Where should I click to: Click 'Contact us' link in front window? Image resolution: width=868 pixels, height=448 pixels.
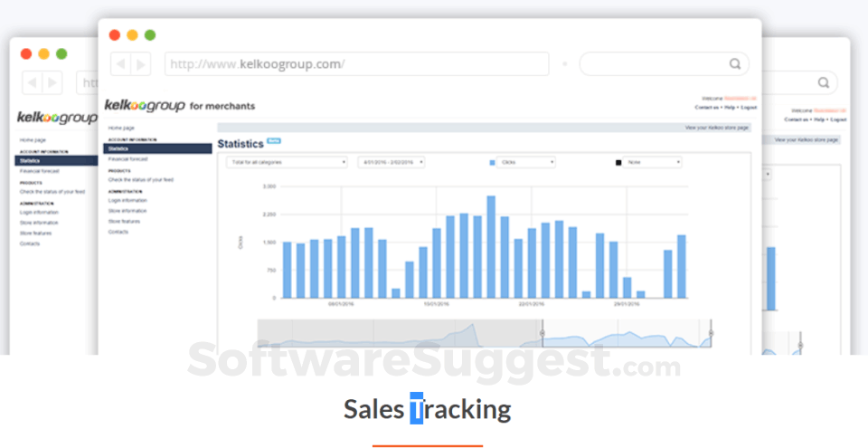coord(706,108)
